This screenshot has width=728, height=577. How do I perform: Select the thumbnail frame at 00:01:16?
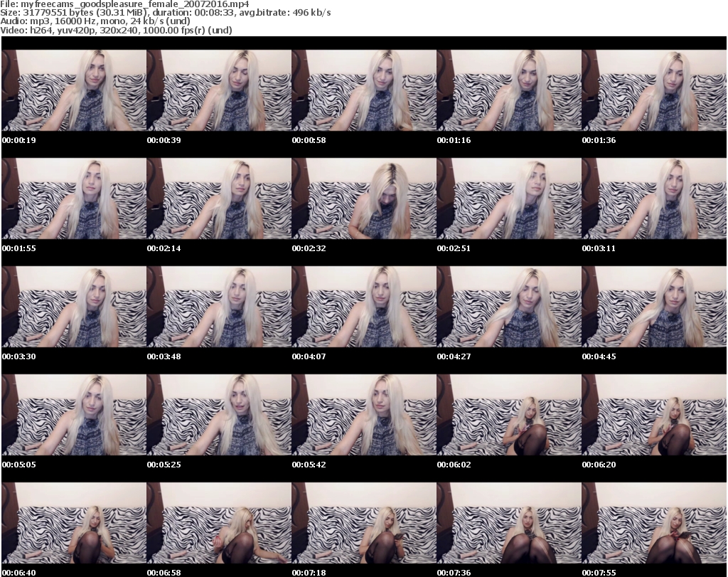click(x=509, y=90)
